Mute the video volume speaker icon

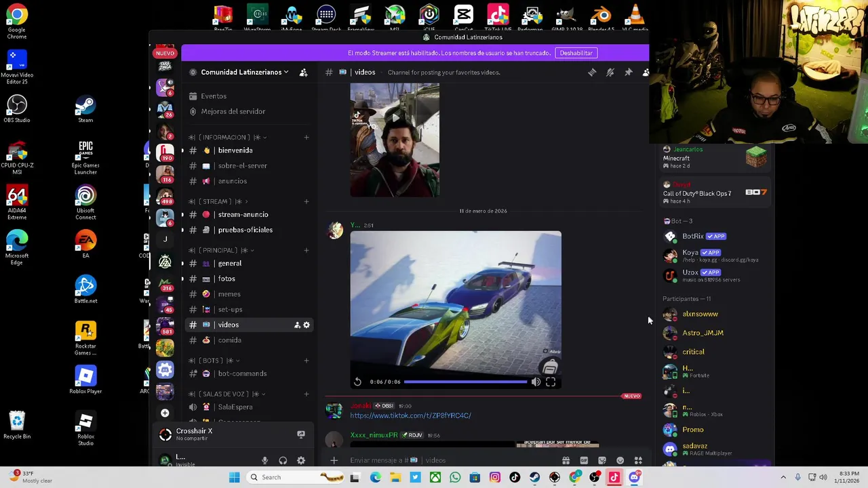coord(536,382)
